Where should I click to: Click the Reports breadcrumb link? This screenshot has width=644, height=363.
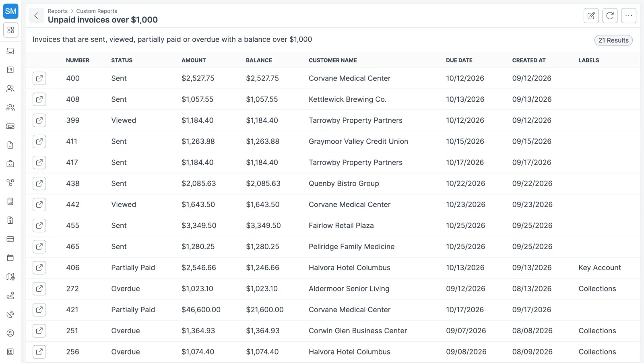pos(58,11)
